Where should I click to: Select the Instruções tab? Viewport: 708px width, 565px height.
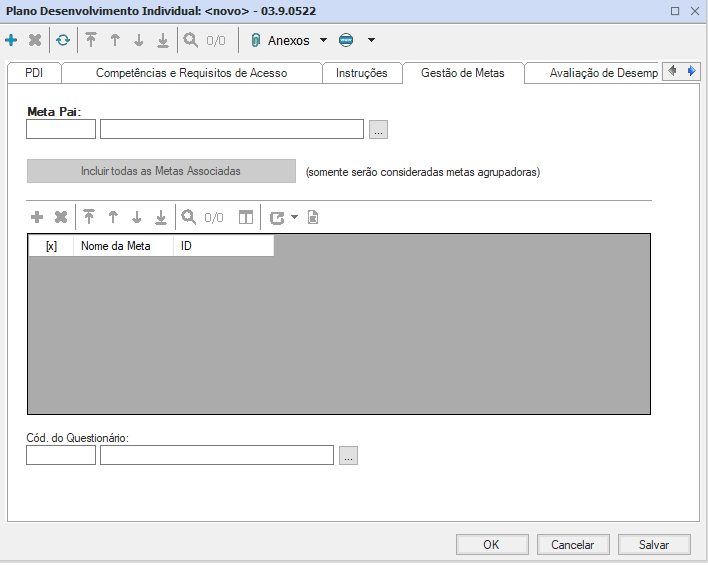pos(361,73)
